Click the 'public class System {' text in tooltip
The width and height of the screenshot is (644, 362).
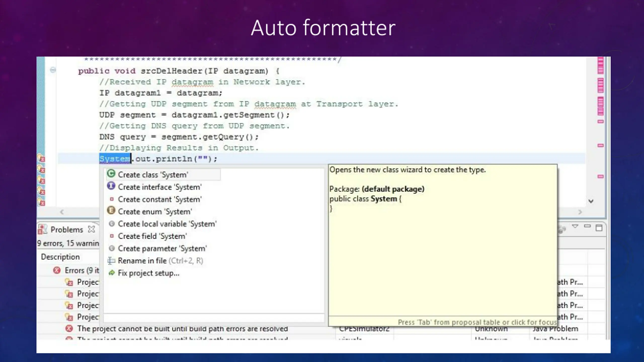coord(366,199)
